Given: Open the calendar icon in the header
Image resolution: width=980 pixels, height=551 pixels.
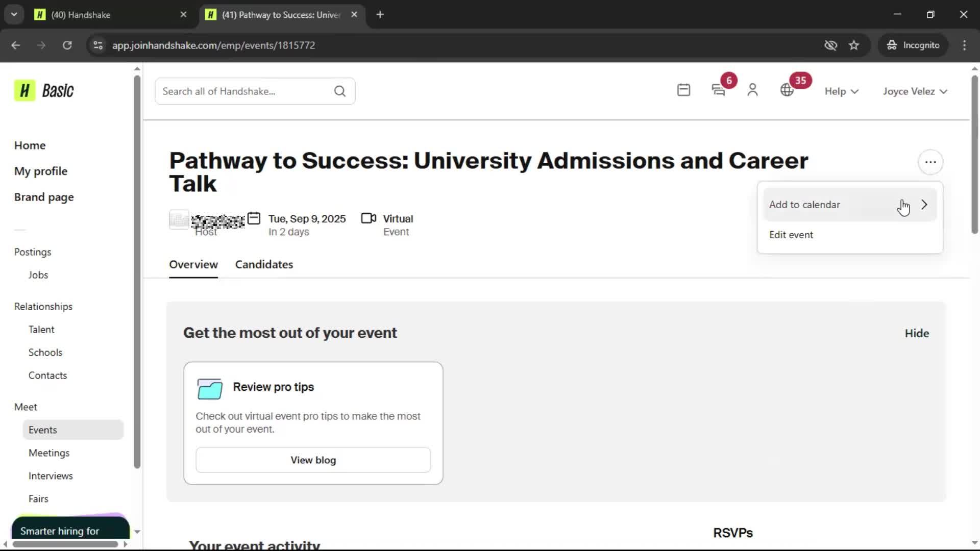Looking at the screenshot, I should 683,90.
